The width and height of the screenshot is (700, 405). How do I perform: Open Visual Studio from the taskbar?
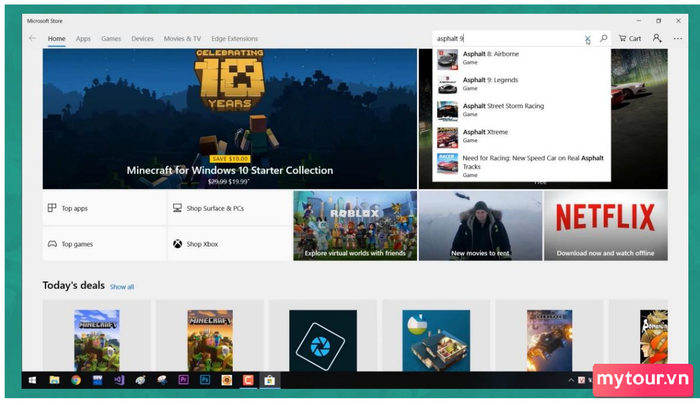(119, 380)
